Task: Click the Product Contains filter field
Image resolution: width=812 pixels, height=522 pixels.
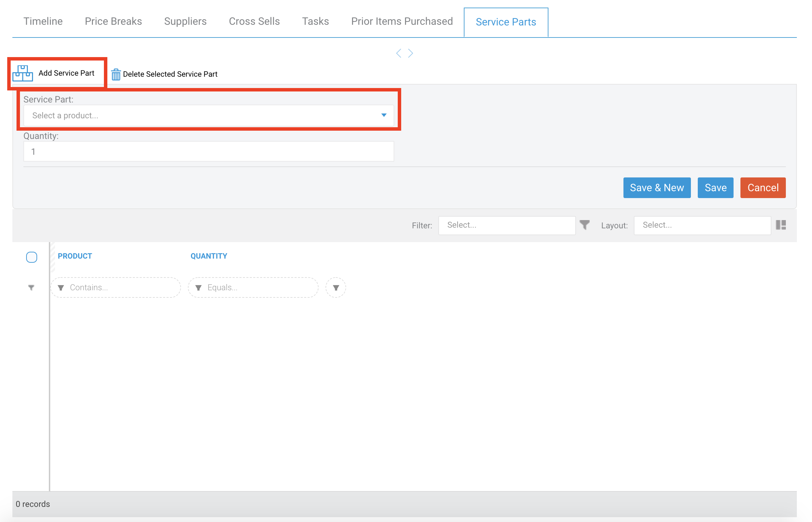Action: point(116,287)
